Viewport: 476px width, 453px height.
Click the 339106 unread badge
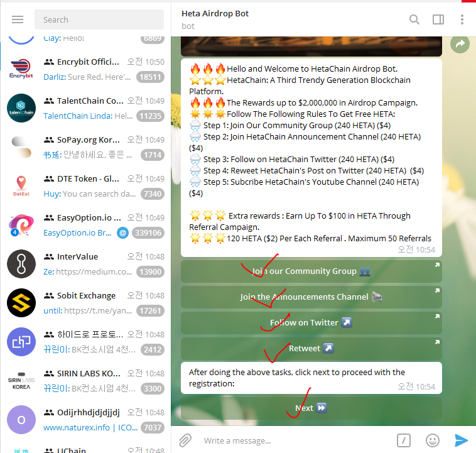[148, 233]
